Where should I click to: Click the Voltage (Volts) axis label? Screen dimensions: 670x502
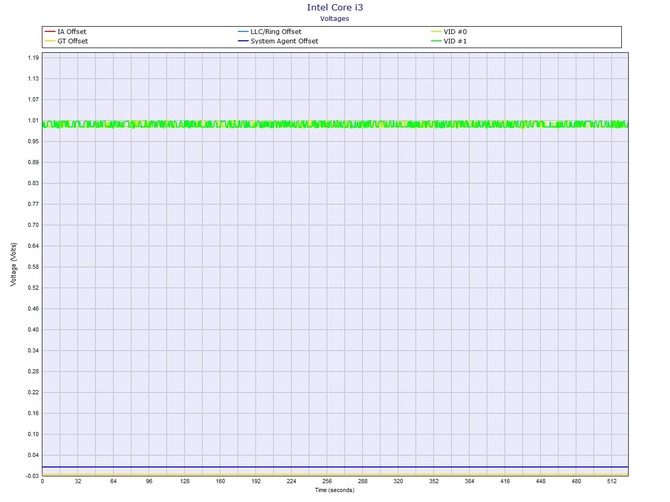[x=14, y=264]
